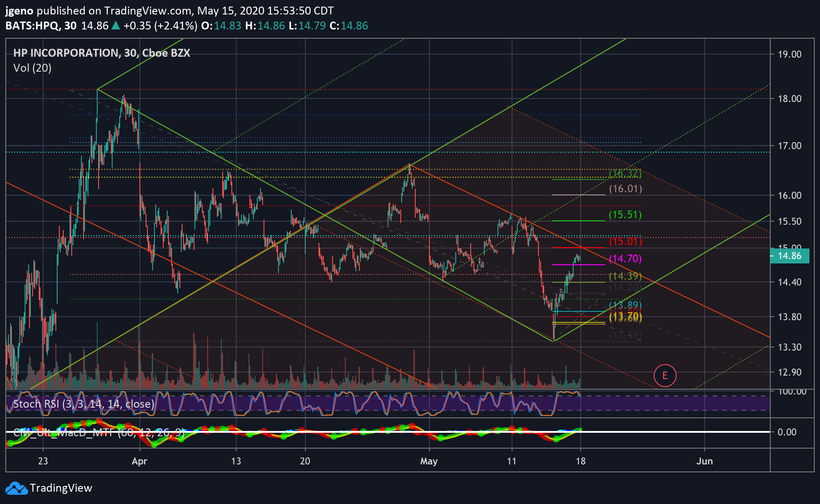Click the 17.00 price axis tick
The height and width of the screenshot is (504, 820).
[790, 146]
